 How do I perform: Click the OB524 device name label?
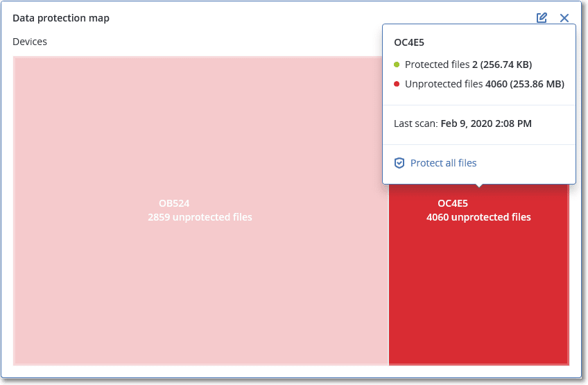(x=174, y=203)
